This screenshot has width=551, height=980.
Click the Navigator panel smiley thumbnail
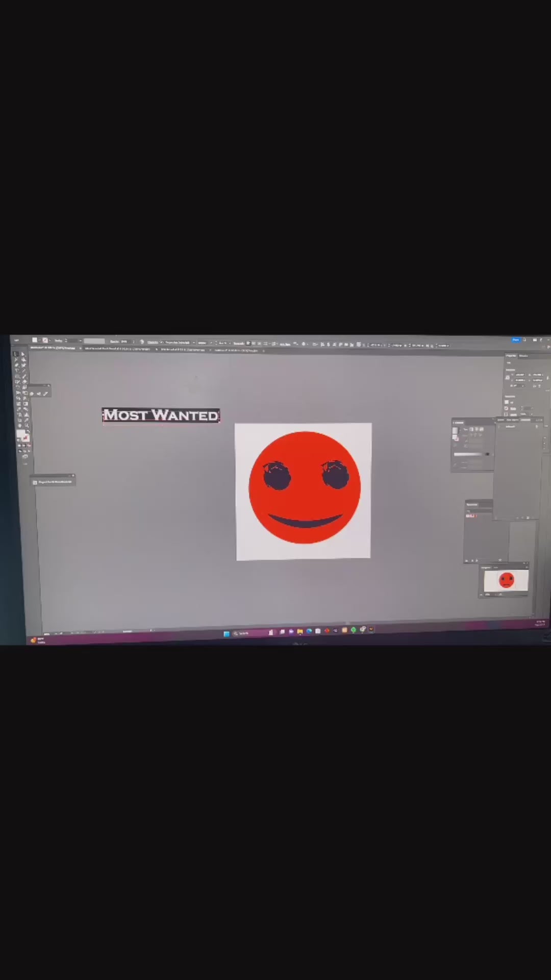[x=506, y=581]
